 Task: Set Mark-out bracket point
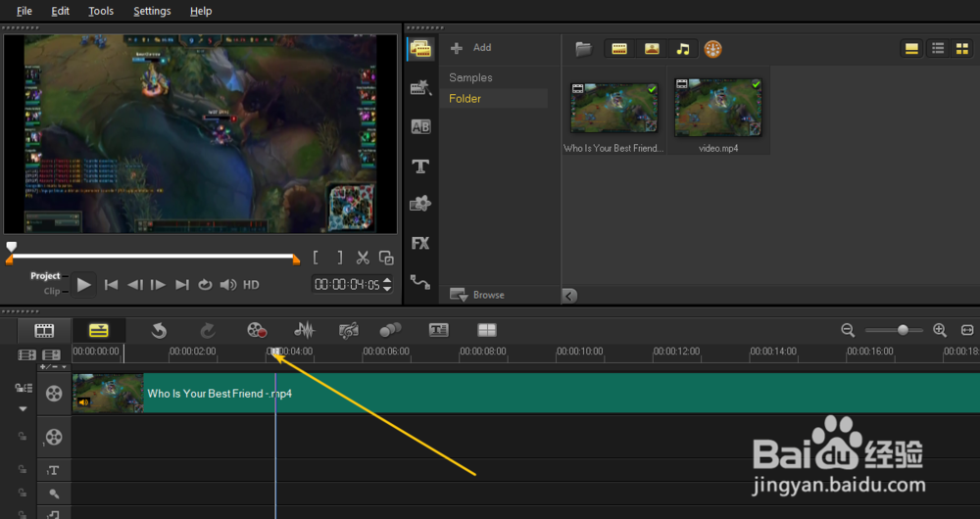pyautogui.click(x=339, y=258)
